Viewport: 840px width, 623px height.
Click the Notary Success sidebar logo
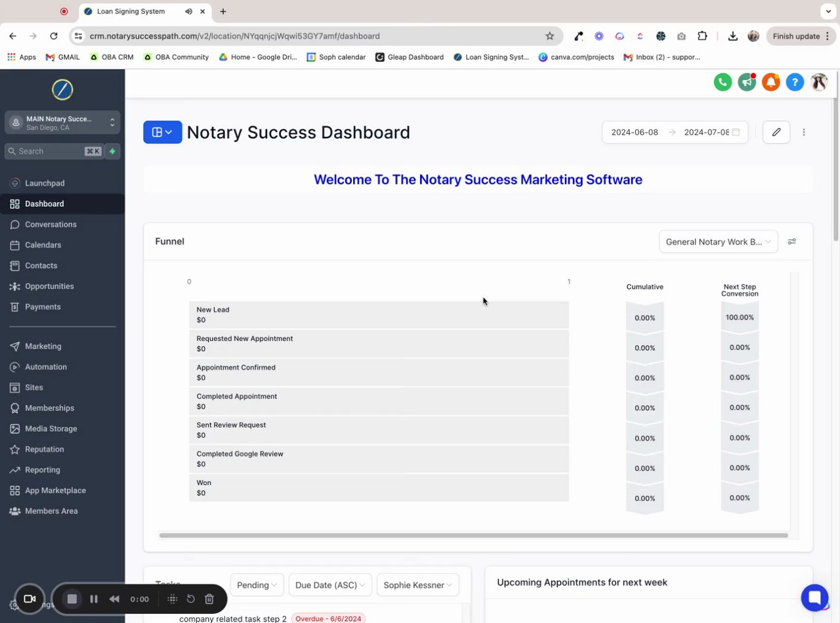pos(62,90)
